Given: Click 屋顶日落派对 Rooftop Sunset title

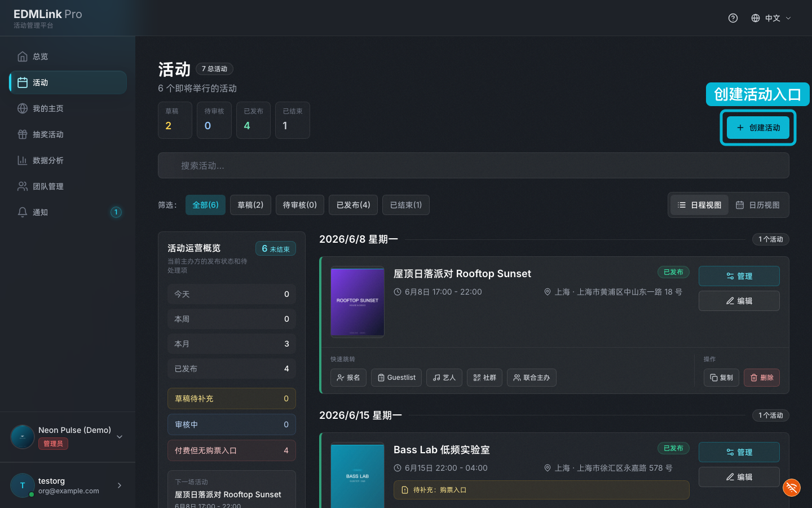Looking at the screenshot, I should [462, 274].
